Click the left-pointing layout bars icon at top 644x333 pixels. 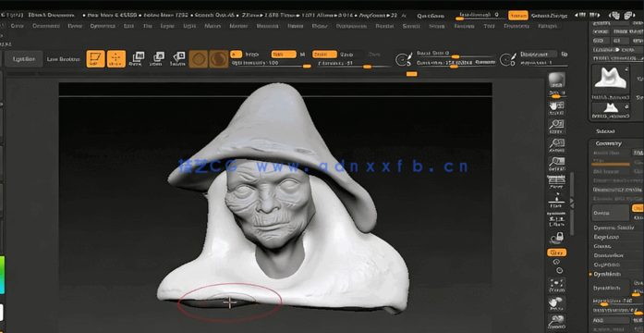[x=581, y=15]
